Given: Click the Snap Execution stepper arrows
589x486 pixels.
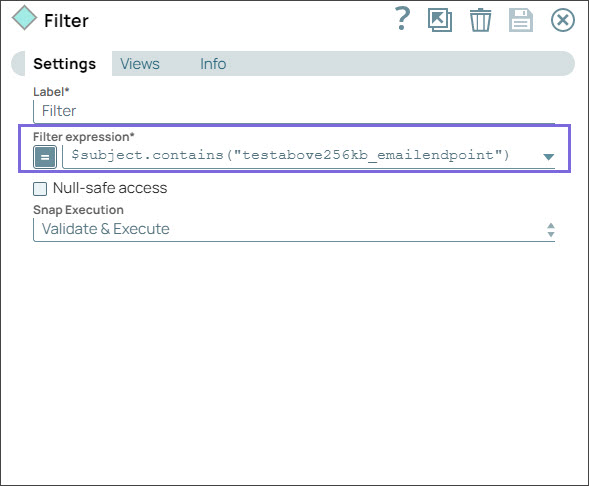Looking at the screenshot, I should coord(551,229).
